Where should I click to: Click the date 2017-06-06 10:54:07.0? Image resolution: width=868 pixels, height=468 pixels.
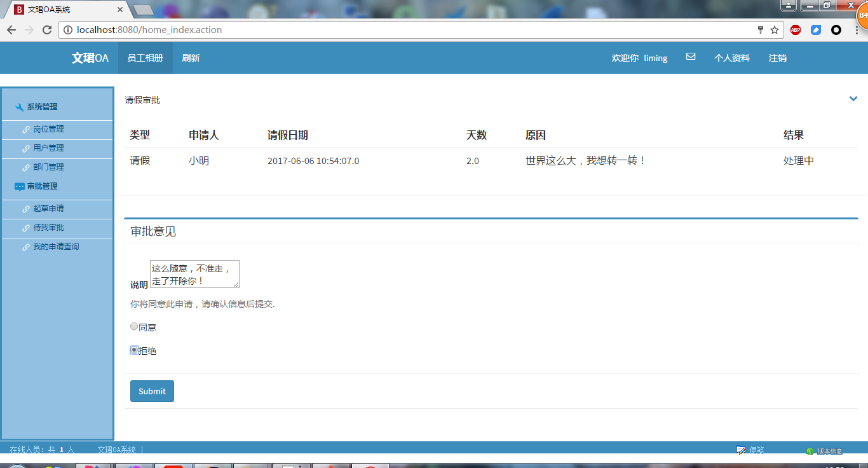[313, 161]
